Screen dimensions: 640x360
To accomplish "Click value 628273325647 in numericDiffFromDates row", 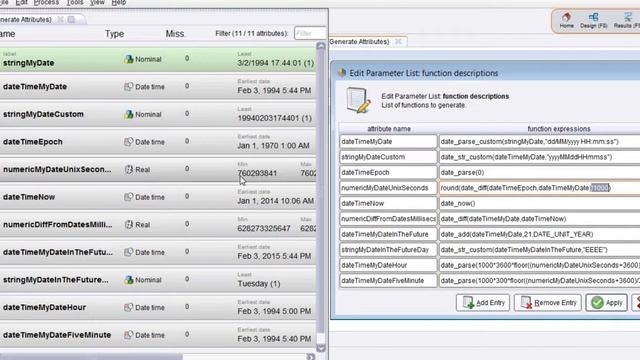I will (x=264, y=229).
